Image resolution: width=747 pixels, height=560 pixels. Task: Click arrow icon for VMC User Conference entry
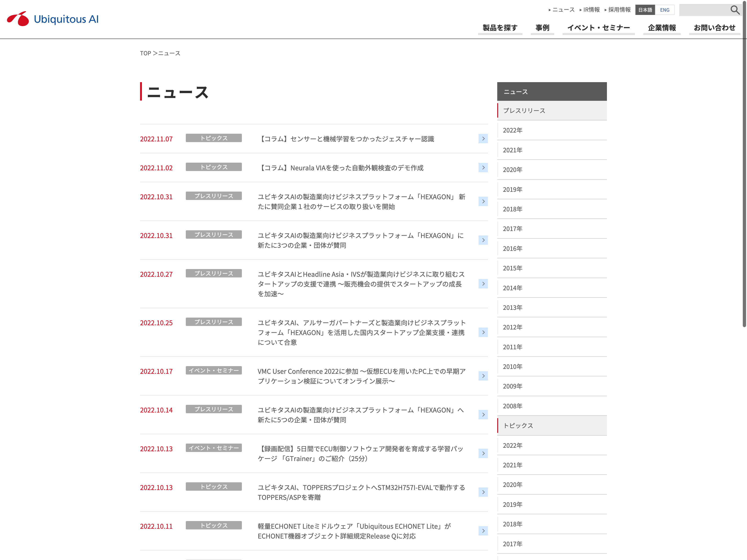[483, 376]
